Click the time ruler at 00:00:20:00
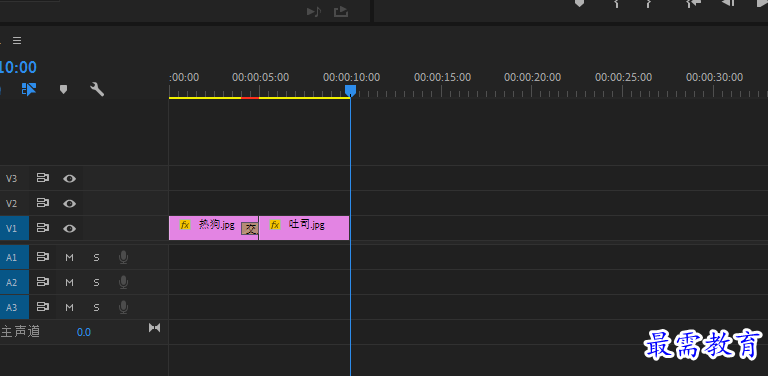This screenshot has width=768, height=376. [x=532, y=77]
